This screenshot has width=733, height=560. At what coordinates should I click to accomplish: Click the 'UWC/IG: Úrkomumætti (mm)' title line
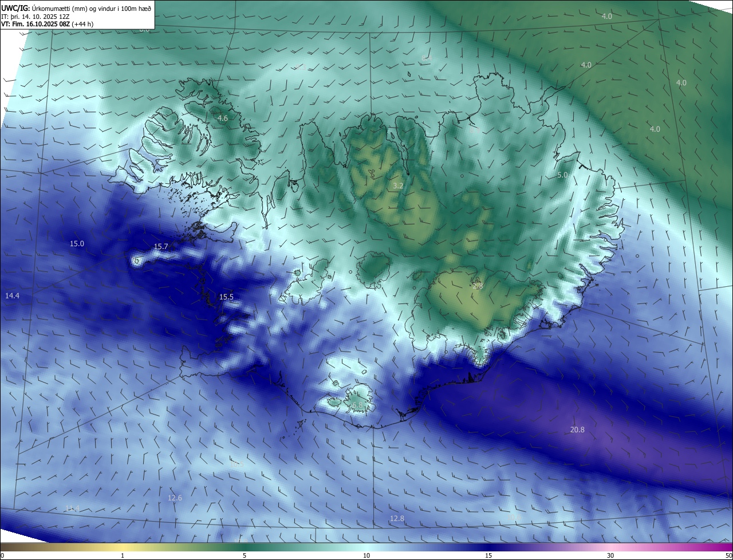(x=76, y=8)
